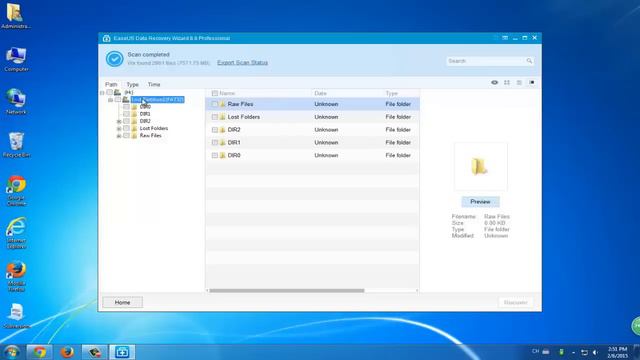The width and height of the screenshot is (640, 360).
Task: Tick the DIR2 checkbox in file list
Action: coord(215,130)
